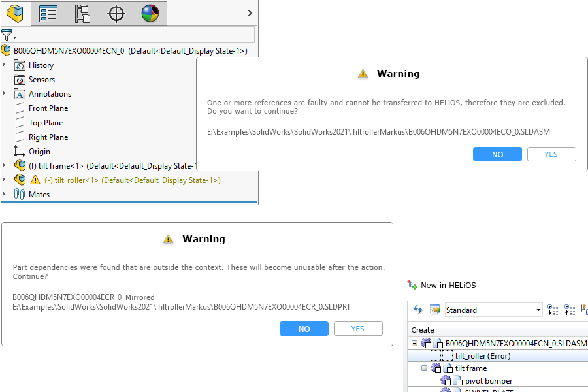The width and height of the screenshot is (588, 392).
Task: Click NO in faulty references warning
Action: click(497, 154)
